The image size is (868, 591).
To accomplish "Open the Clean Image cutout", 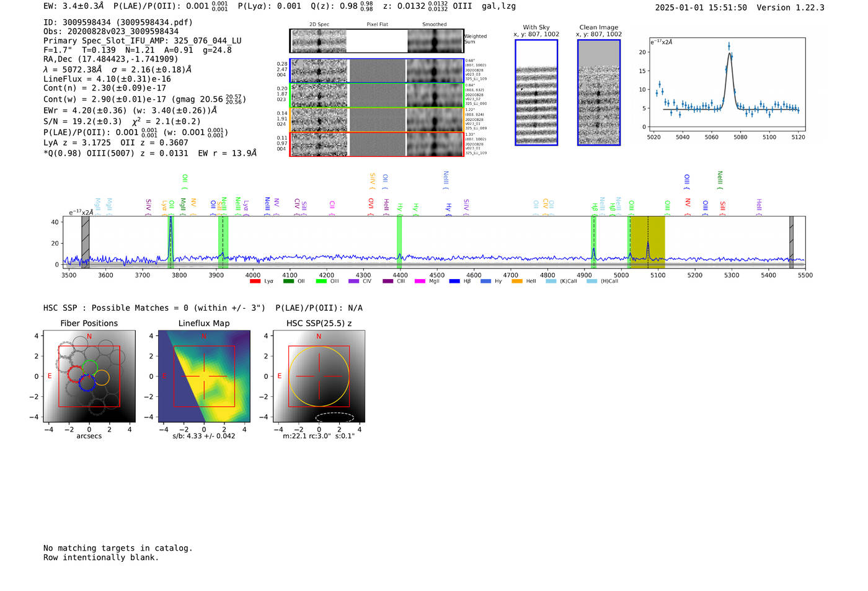I will click(599, 92).
